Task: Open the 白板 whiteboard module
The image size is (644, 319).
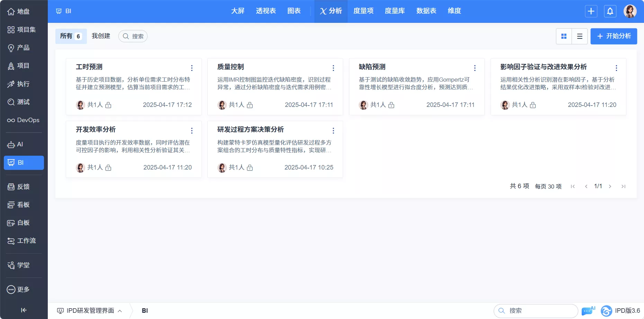Action: pyautogui.click(x=24, y=223)
